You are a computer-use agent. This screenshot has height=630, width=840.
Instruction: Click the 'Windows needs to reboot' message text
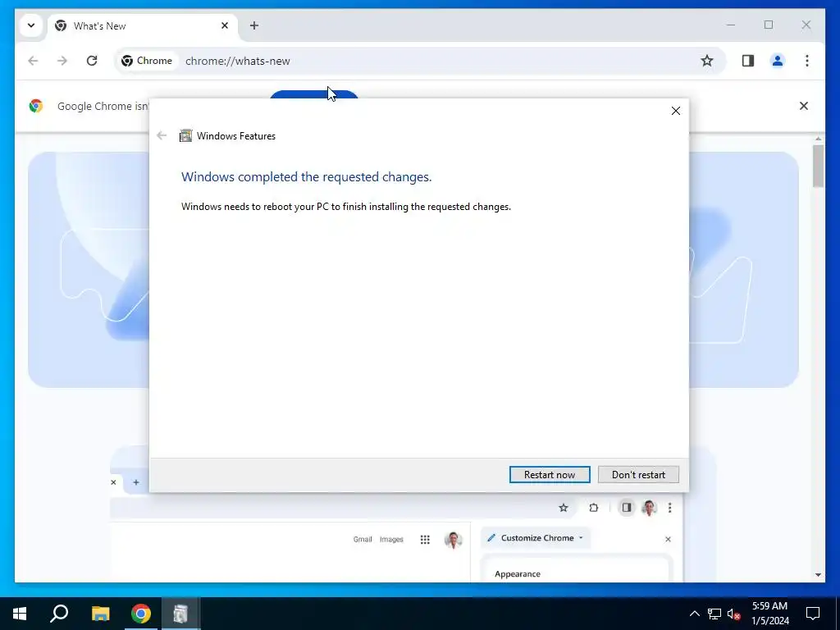pyautogui.click(x=346, y=207)
